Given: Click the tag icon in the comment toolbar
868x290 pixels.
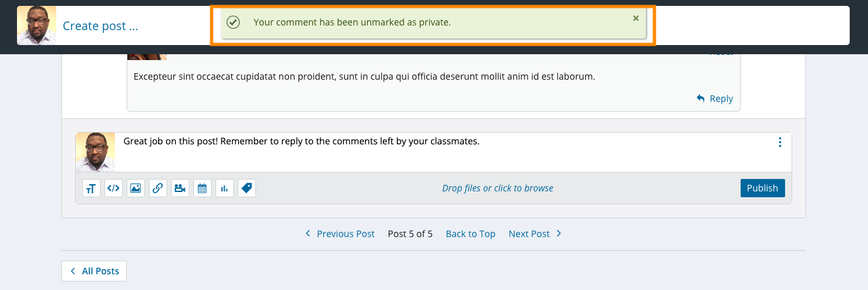Looking at the screenshot, I should (x=247, y=188).
